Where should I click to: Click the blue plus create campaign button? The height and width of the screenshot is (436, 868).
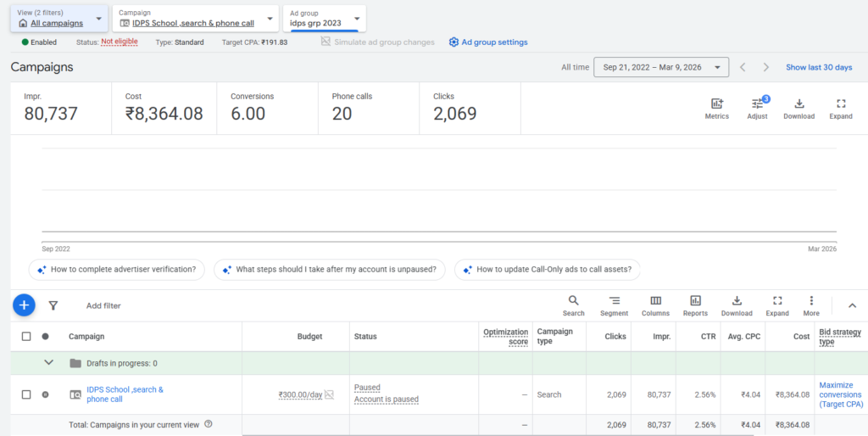click(24, 305)
